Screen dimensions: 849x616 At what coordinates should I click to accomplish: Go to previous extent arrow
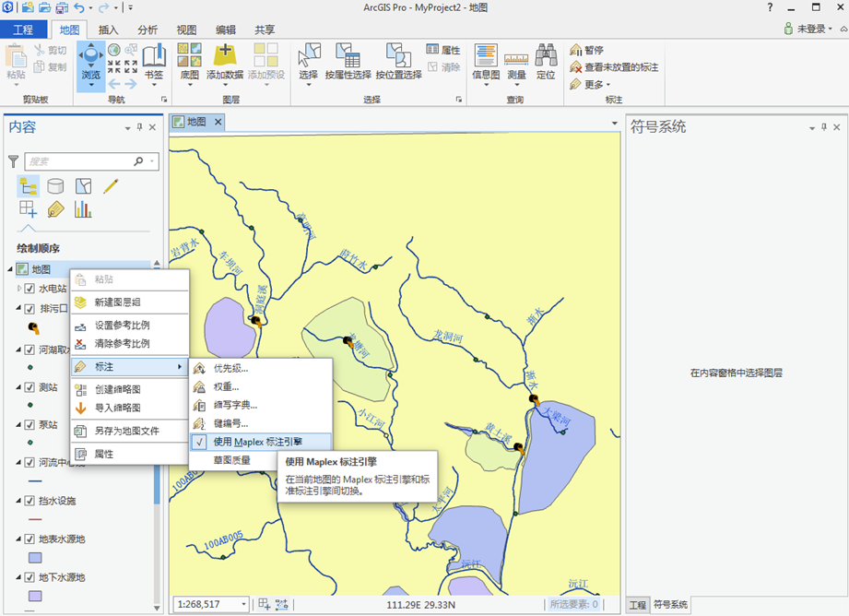click(114, 84)
